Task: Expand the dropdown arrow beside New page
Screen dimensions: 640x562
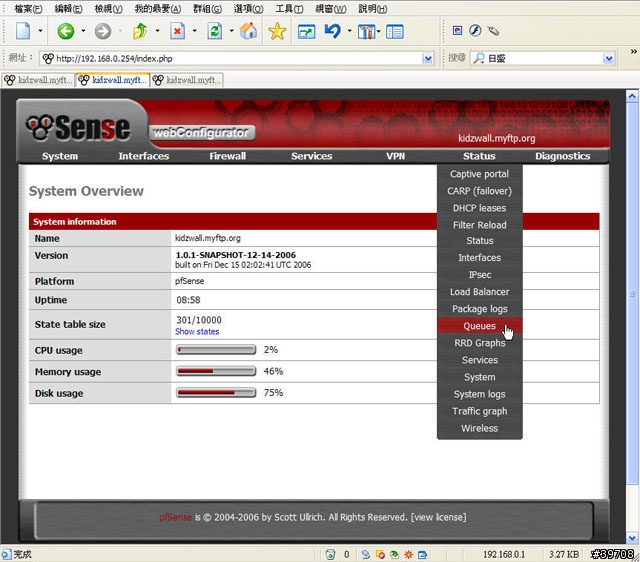Action: (40, 31)
